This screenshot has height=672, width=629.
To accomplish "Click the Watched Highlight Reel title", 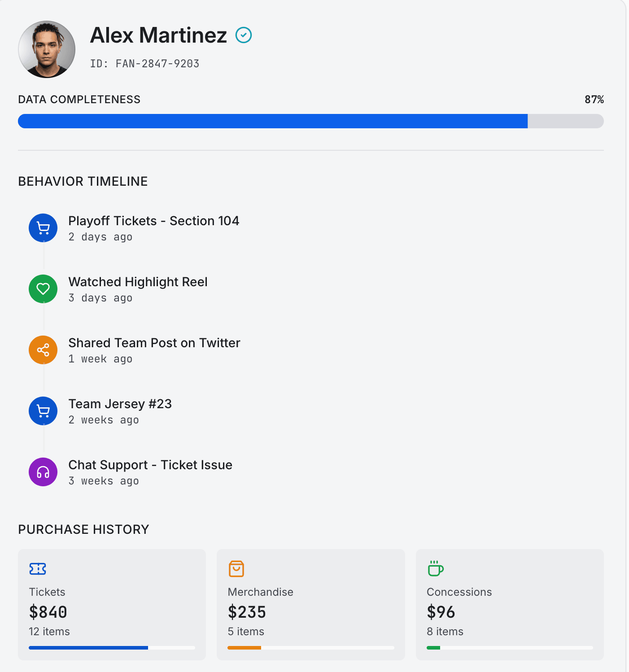I will coord(138,282).
